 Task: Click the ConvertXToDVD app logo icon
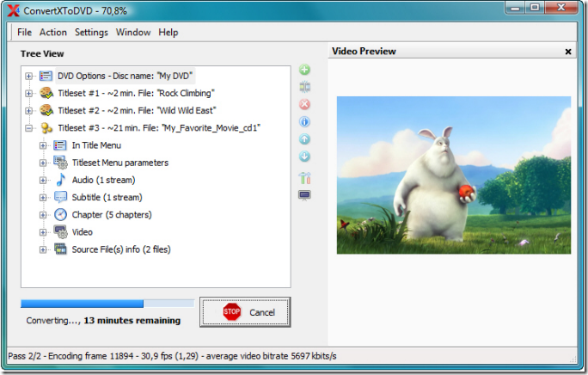[x=14, y=10]
